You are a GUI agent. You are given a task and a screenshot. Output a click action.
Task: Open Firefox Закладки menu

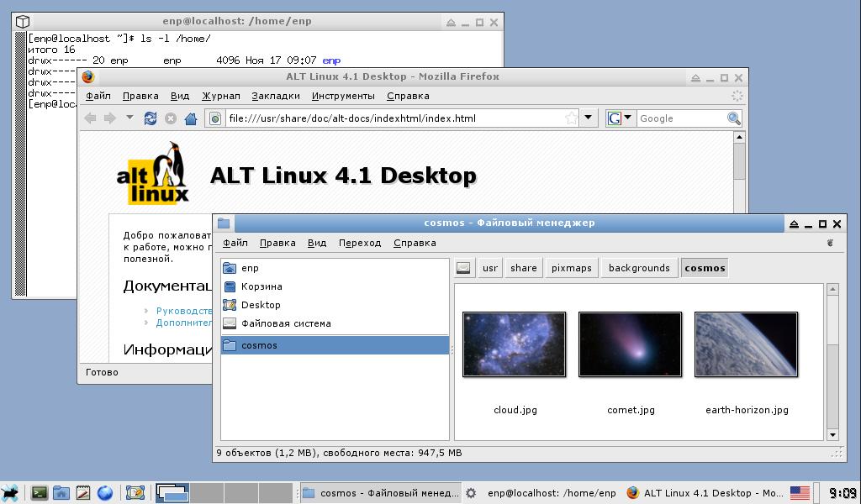click(x=276, y=96)
